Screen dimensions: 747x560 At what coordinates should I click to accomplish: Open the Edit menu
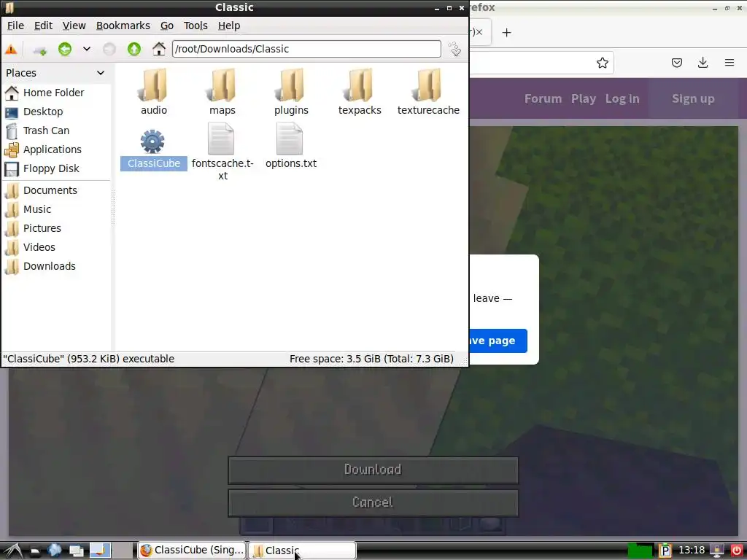[x=43, y=26]
